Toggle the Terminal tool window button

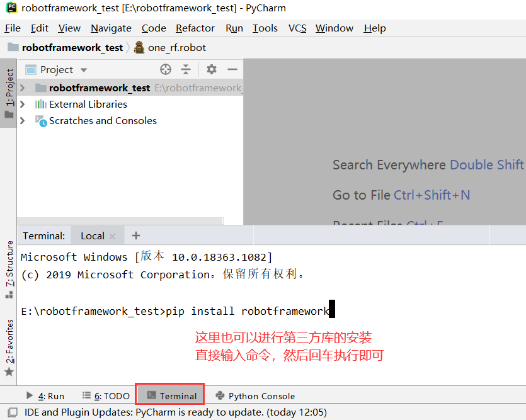(169, 395)
